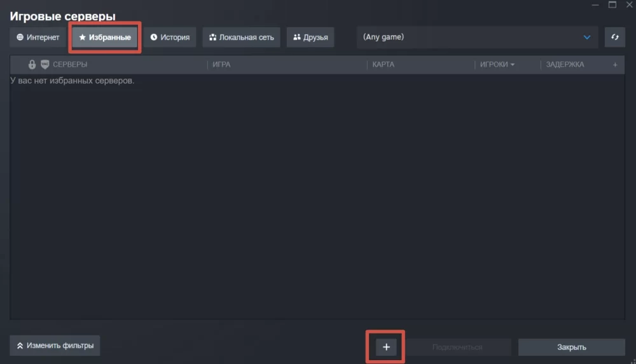636x364 pixels.
Task: Open the (Any game) filter dropdown
Action: coord(477,37)
